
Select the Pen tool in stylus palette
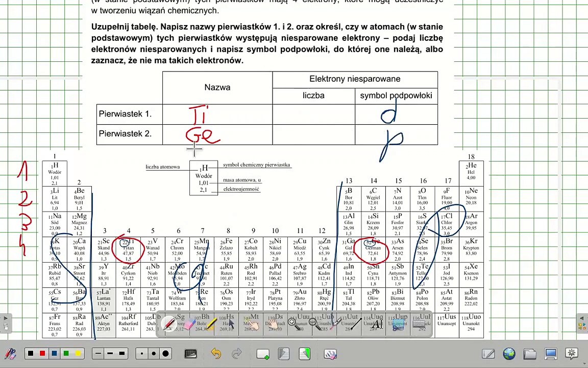[169, 324]
